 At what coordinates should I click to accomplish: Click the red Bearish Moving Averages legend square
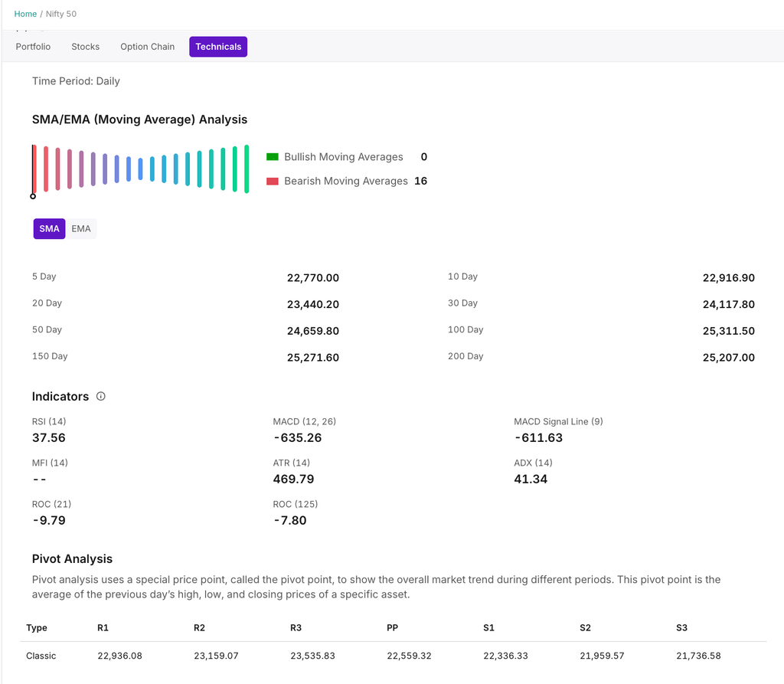[x=273, y=182]
